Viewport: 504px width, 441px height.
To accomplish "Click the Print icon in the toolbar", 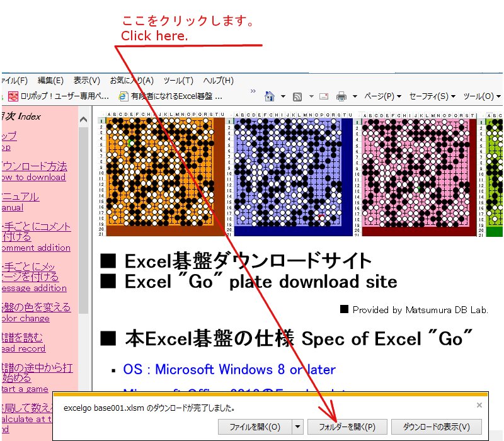I will click(x=341, y=96).
